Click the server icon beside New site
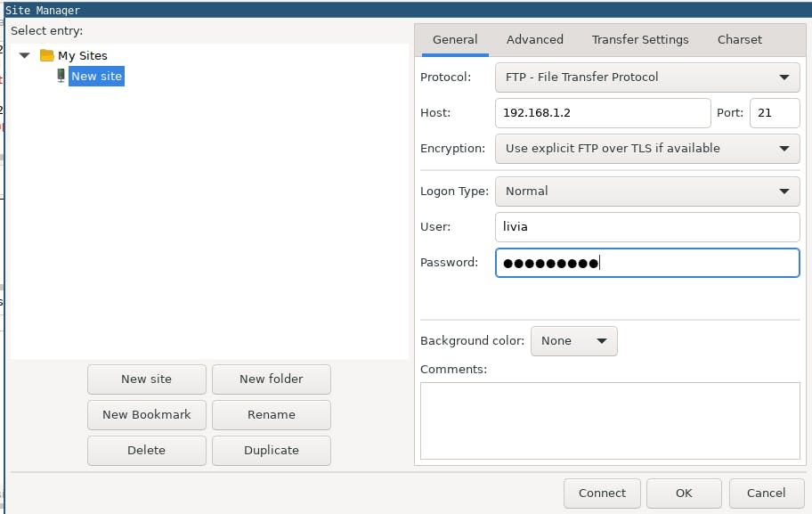The height and width of the screenshot is (514, 812). (x=60, y=76)
